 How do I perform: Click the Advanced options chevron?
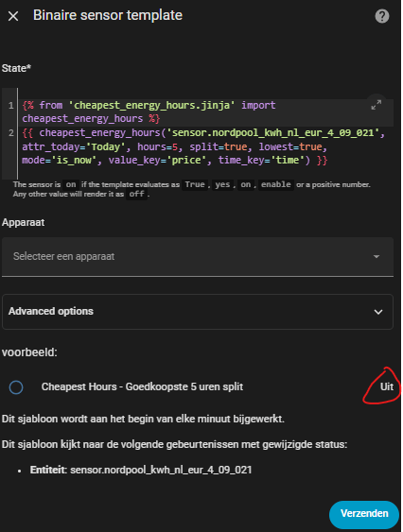pyautogui.click(x=378, y=312)
